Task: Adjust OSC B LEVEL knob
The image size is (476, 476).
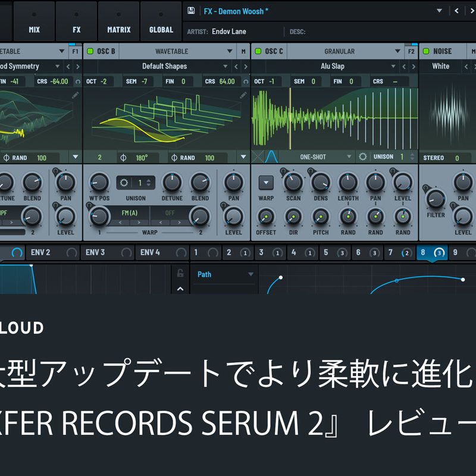Action: 233,217
